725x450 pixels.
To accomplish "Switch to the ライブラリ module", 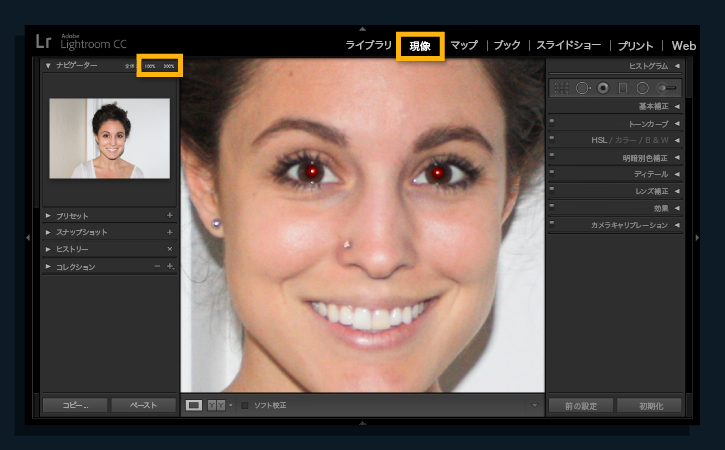I will click(x=369, y=45).
